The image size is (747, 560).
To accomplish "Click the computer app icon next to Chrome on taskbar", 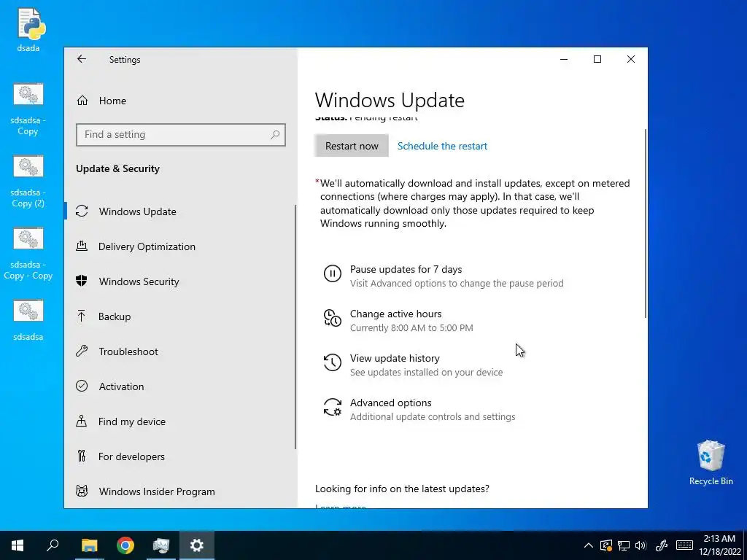I will click(161, 545).
